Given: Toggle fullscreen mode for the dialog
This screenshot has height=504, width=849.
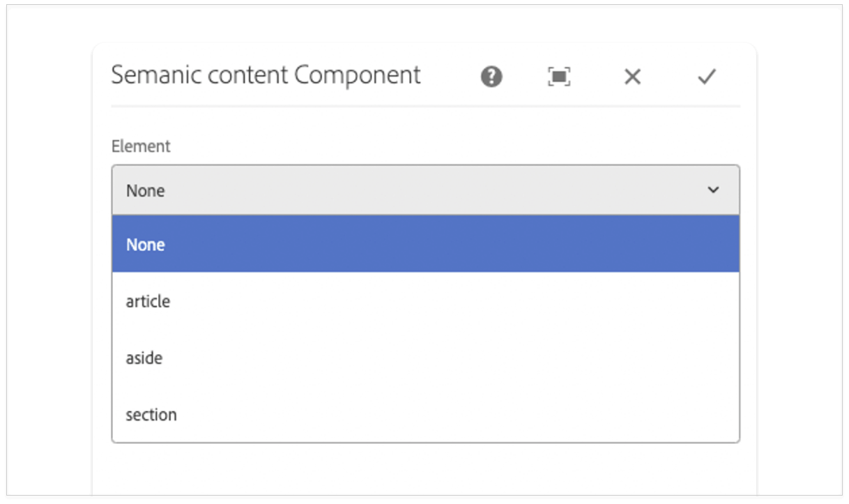Looking at the screenshot, I should (558, 76).
